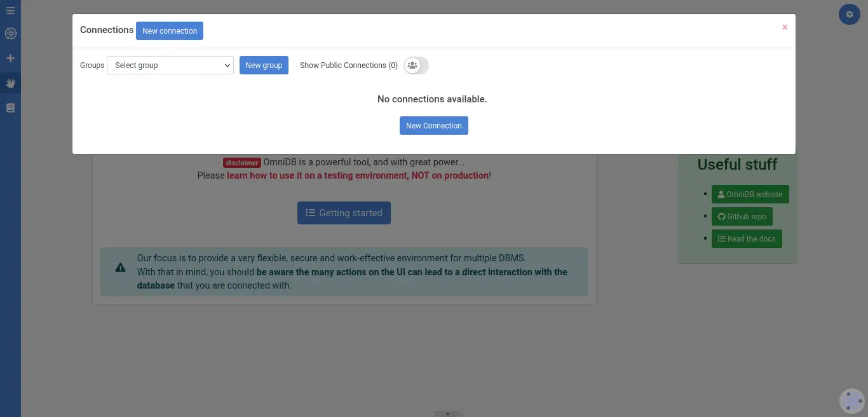Open the Select group dropdown
The image size is (868, 417).
[x=170, y=65]
